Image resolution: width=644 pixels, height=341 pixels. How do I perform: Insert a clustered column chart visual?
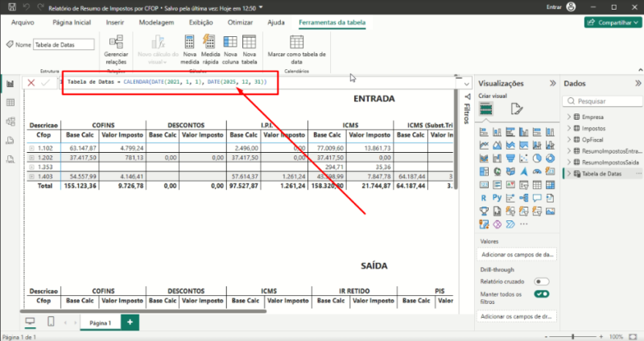[x=524, y=132]
